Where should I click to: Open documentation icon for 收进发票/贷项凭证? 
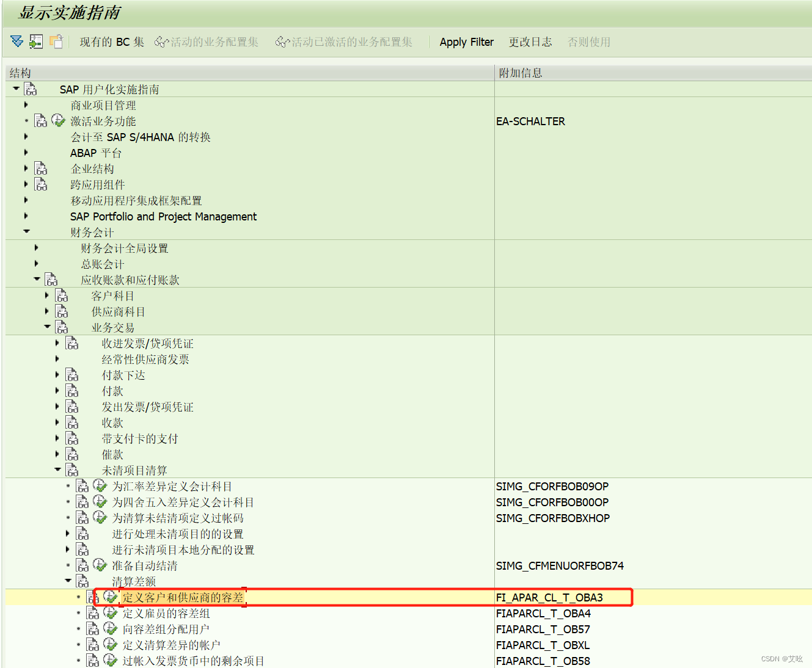pyautogui.click(x=72, y=343)
